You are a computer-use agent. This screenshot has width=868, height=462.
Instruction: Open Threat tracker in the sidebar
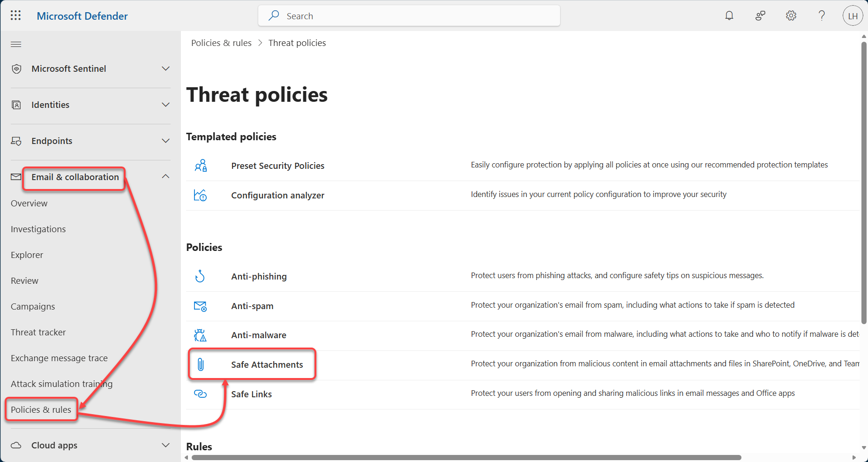[x=38, y=332]
